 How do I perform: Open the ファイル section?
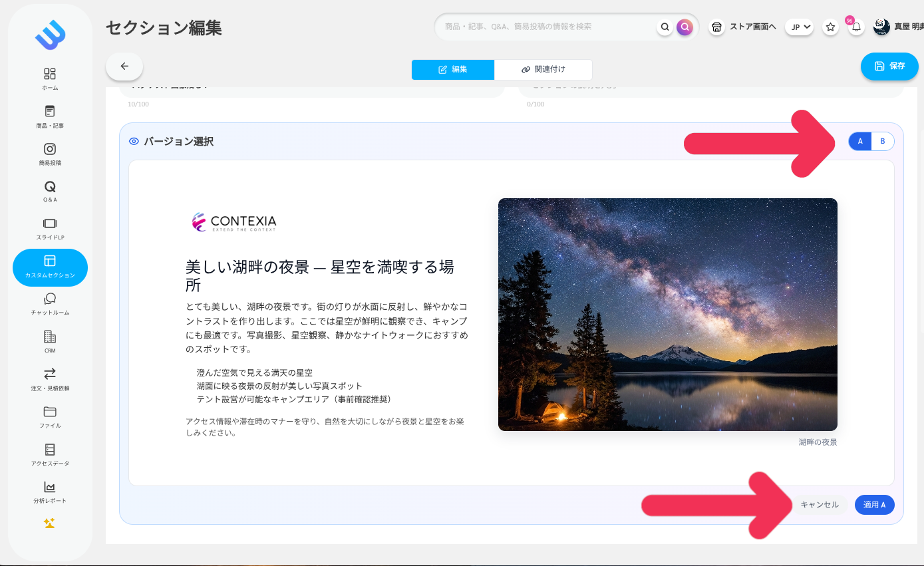(50, 418)
